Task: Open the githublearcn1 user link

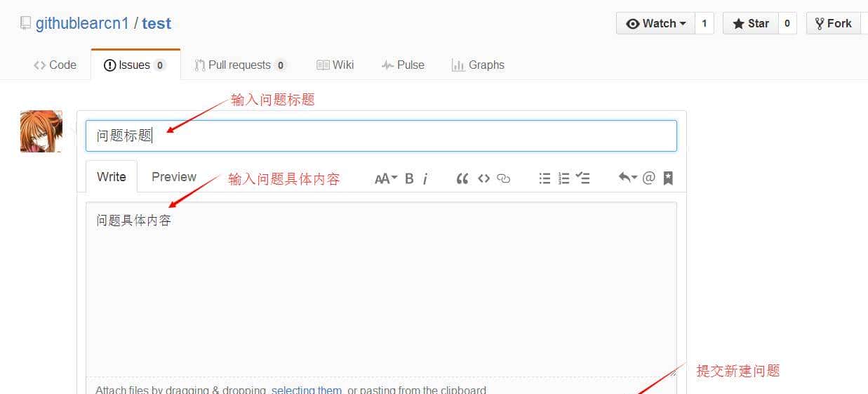Action: 82,23
